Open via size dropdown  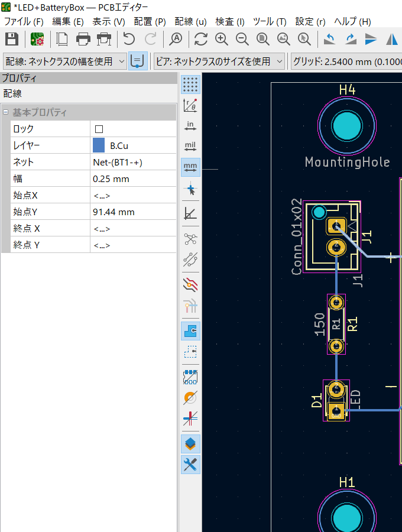(x=219, y=61)
